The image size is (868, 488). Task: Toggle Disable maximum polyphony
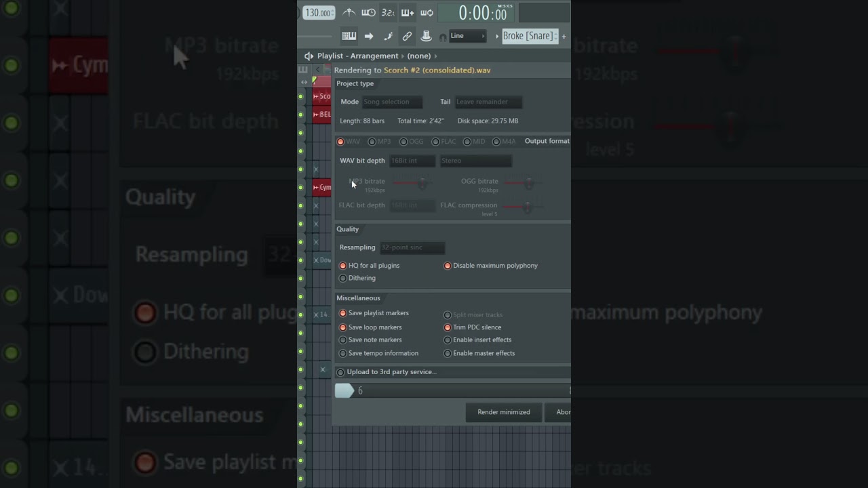[x=490, y=266]
